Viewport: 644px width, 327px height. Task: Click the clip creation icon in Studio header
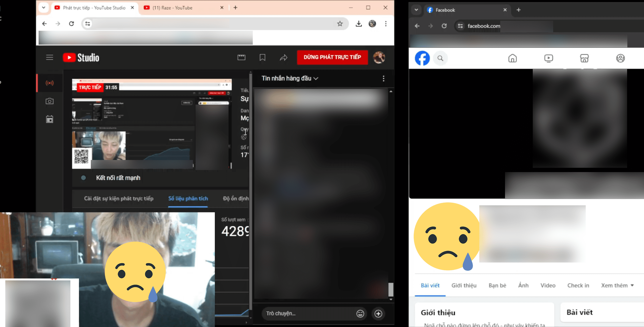click(241, 57)
